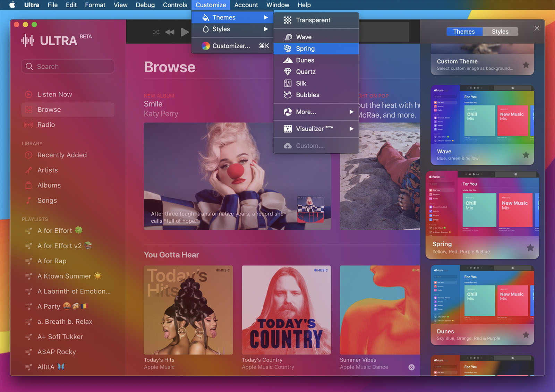Open the Account menu
Viewport: 555px width, 392px height.
(x=246, y=5)
